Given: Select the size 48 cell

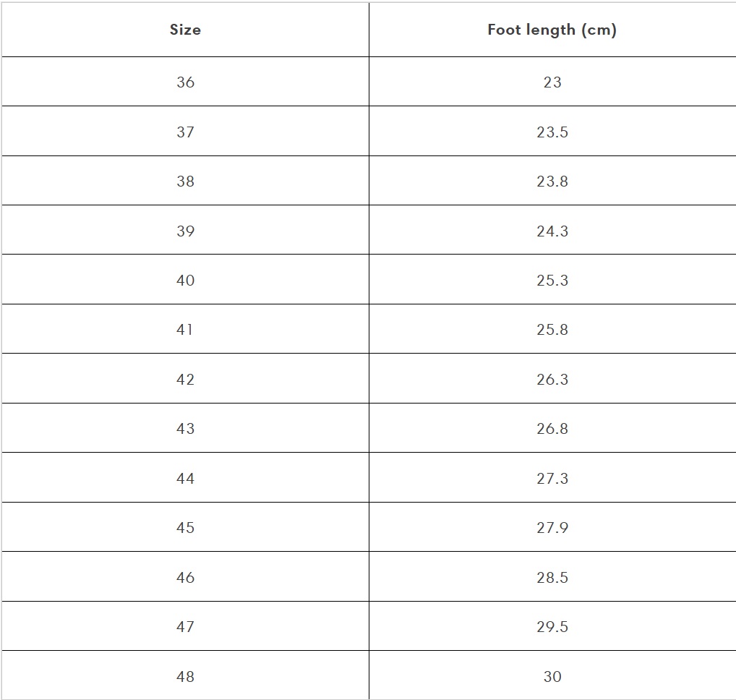Looking at the screenshot, I should 185,676.
